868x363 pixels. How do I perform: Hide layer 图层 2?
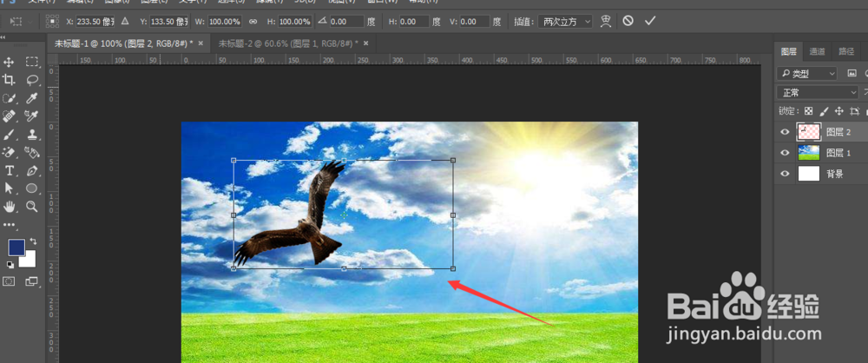tap(785, 132)
